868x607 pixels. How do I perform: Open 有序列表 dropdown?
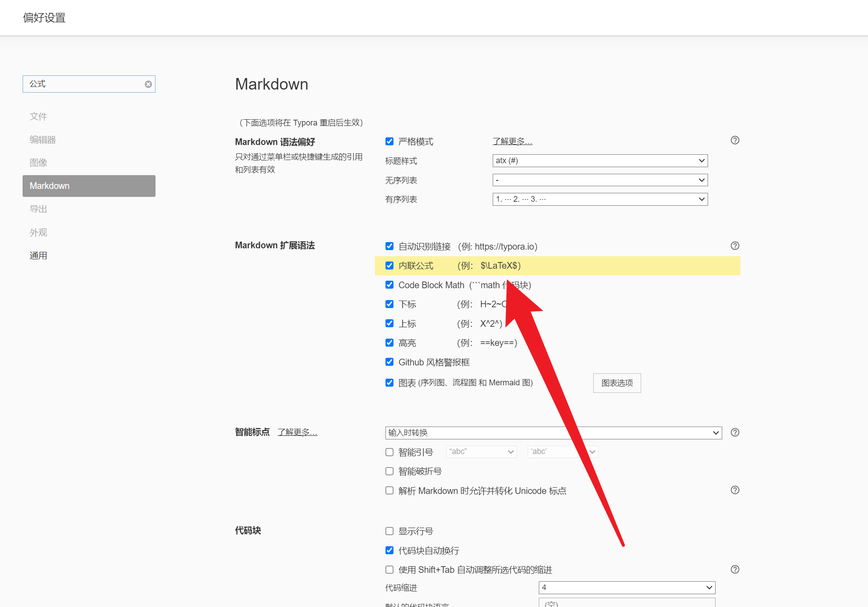click(600, 199)
